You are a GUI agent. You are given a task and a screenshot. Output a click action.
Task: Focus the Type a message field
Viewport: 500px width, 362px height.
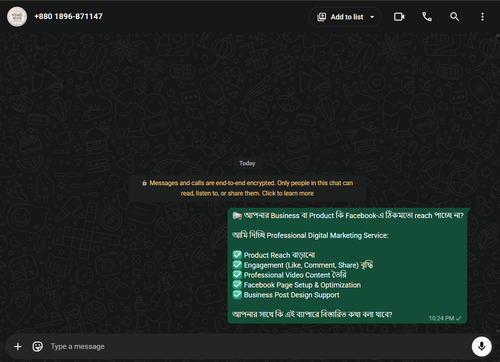257,347
